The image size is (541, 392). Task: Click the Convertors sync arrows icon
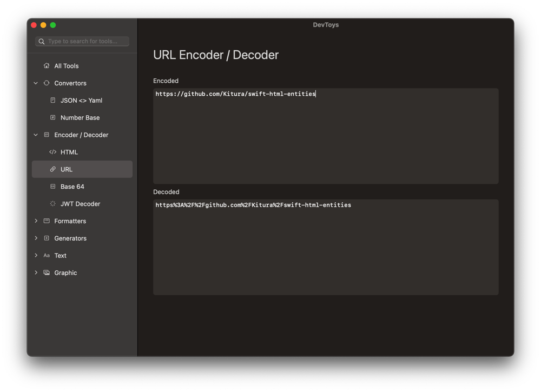tap(47, 83)
